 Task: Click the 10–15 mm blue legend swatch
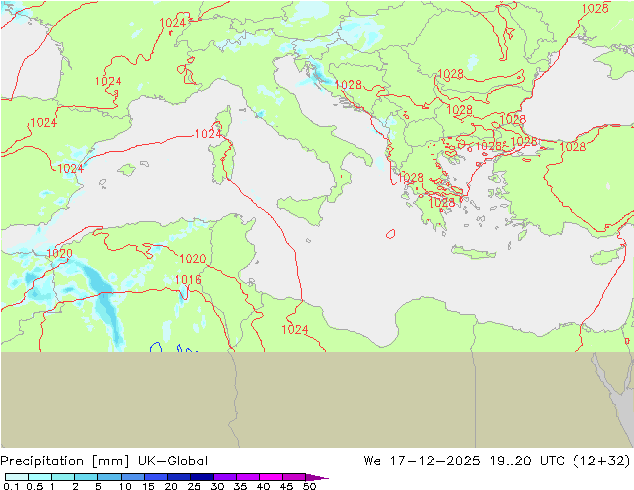pos(133,477)
